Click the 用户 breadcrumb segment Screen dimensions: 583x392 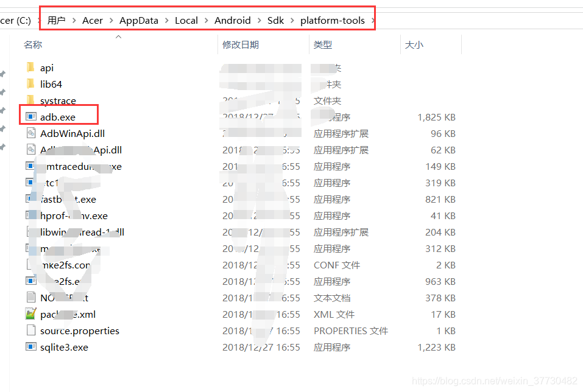[57, 21]
